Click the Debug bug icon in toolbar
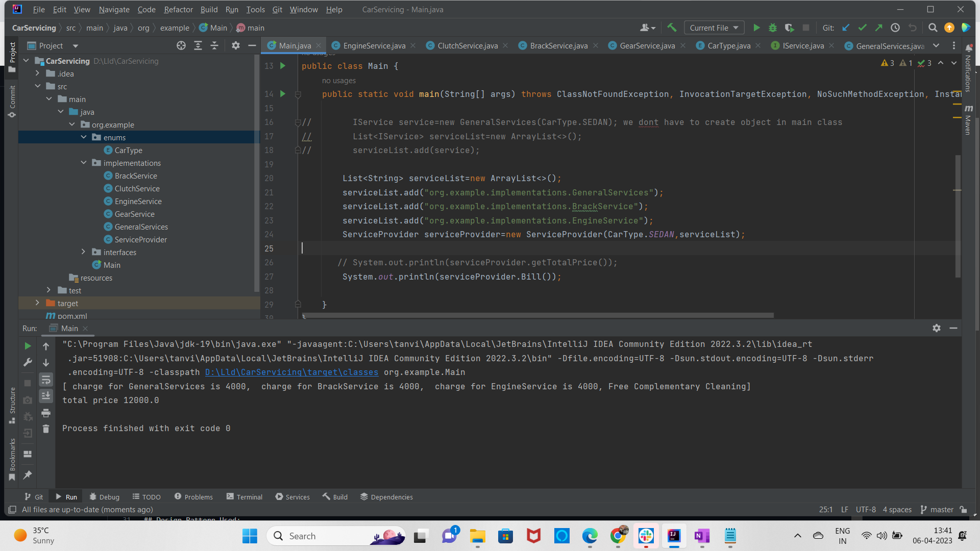This screenshot has height=551, width=980. (x=773, y=28)
